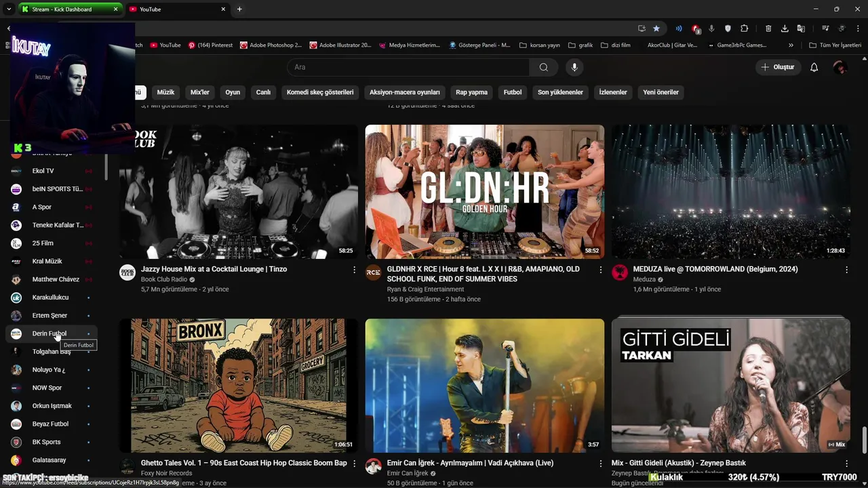Open options for GLDNHR X RCE video
This screenshot has width=868, height=488.
pyautogui.click(x=600, y=270)
